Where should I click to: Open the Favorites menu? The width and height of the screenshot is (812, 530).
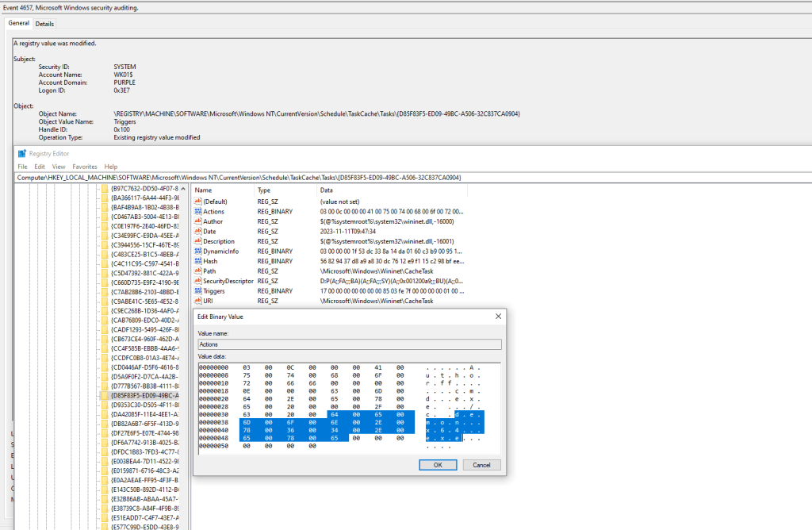[x=85, y=167]
